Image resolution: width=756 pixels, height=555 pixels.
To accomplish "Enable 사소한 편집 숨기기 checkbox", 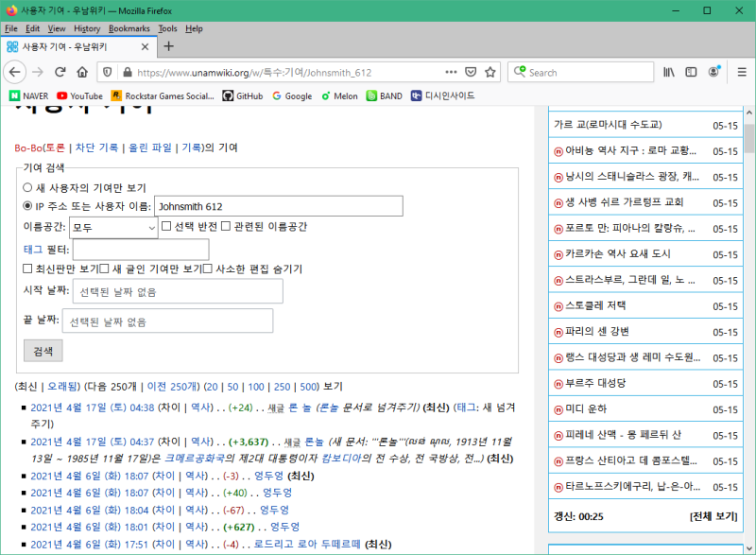I will [207, 269].
